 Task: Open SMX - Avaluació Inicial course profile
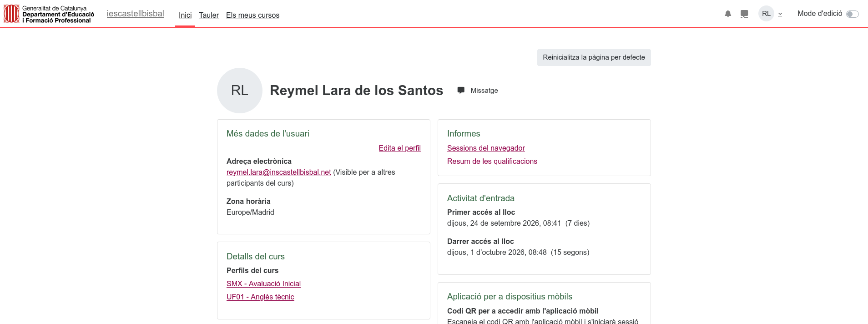(263, 283)
